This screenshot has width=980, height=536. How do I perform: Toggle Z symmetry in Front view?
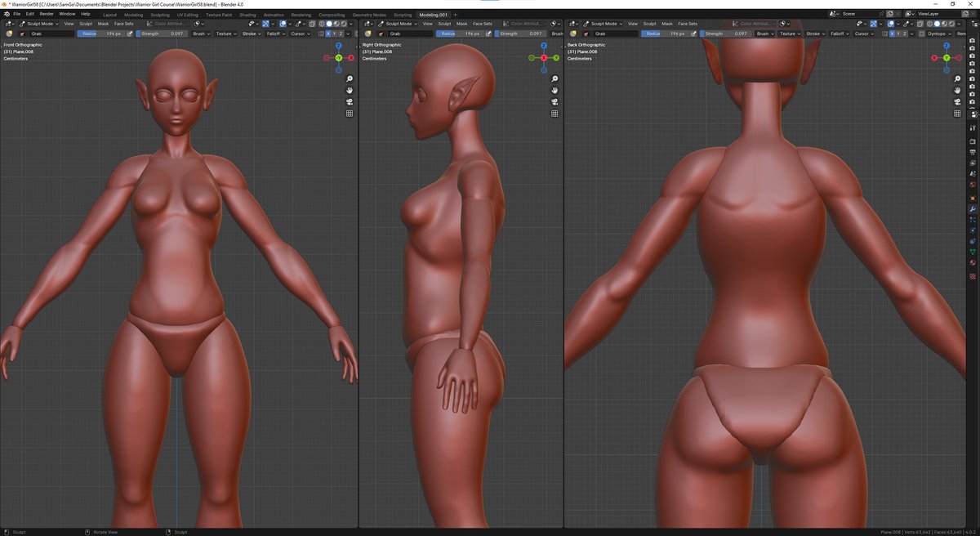341,33
